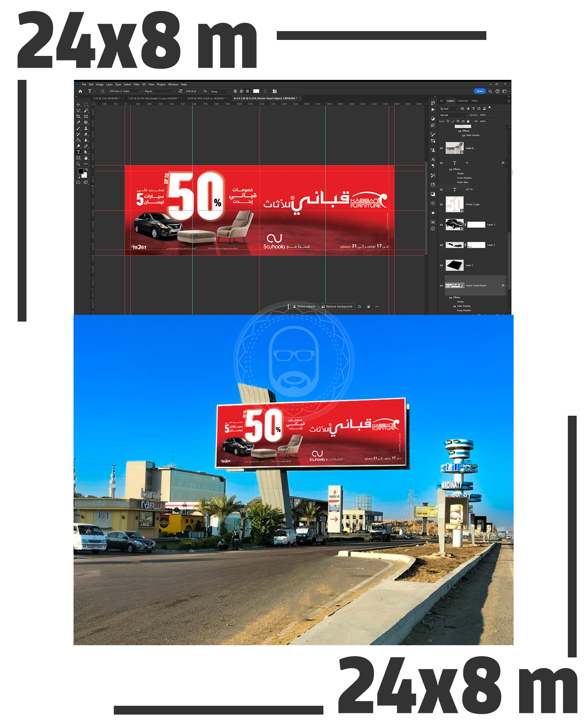Image resolution: width=588 pixels, height=723 pixels.
Task: Select the Rectangular Marquee tool
Action: 86,105
